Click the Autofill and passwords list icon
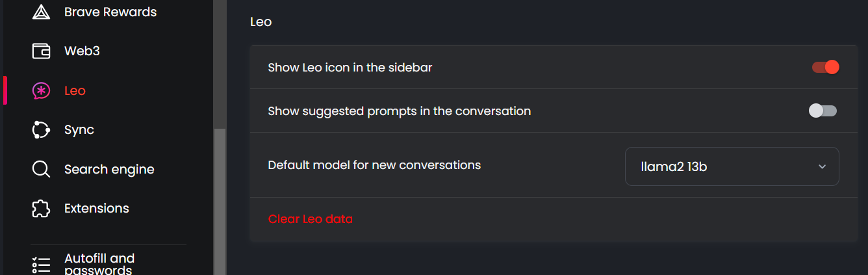The image size is (868, 275). (x=42, y=265)
